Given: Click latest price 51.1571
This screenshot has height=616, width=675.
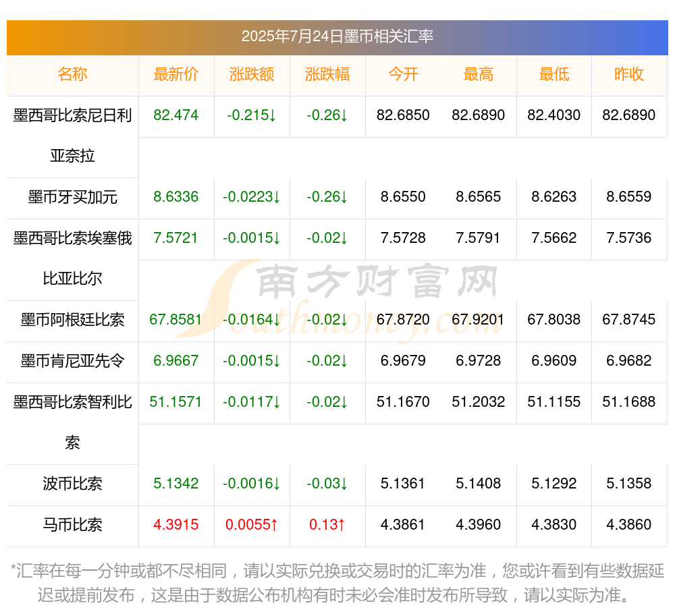Looking at the screenshot, I should [175, 401].
